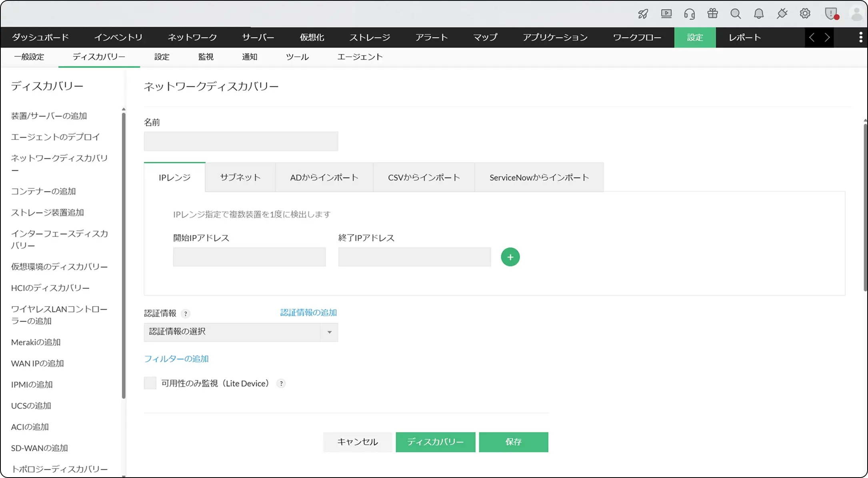
Task: Click the search magnifier icon
Action: [736, 14]
